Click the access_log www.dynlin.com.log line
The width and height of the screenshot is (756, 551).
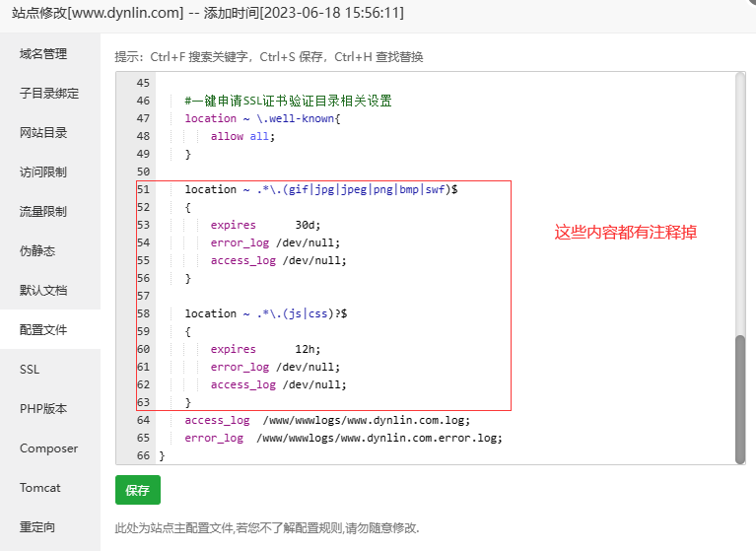tap(327, 420)
